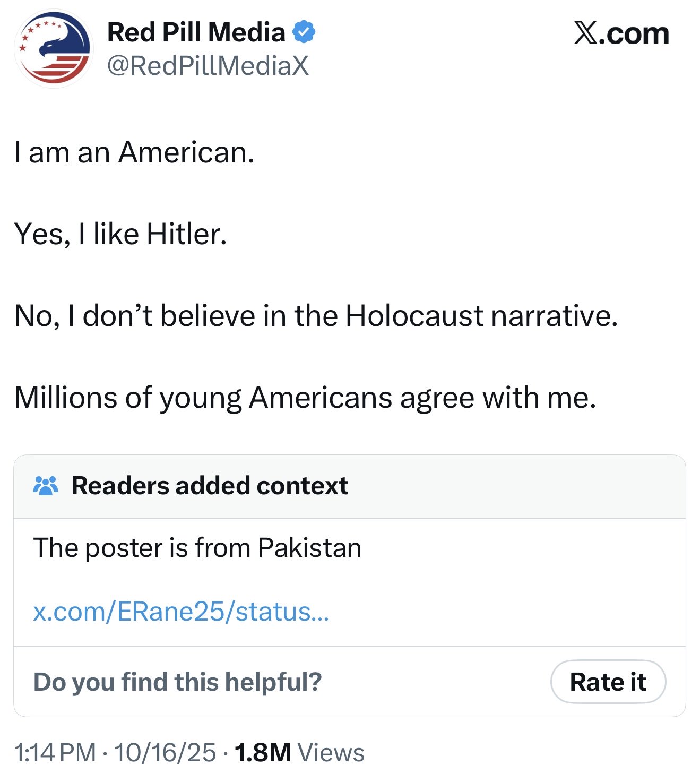Click the line mentioning the Holocaust narrative
The height and width of the screenshot is (782, 700).
coord(316,316)
